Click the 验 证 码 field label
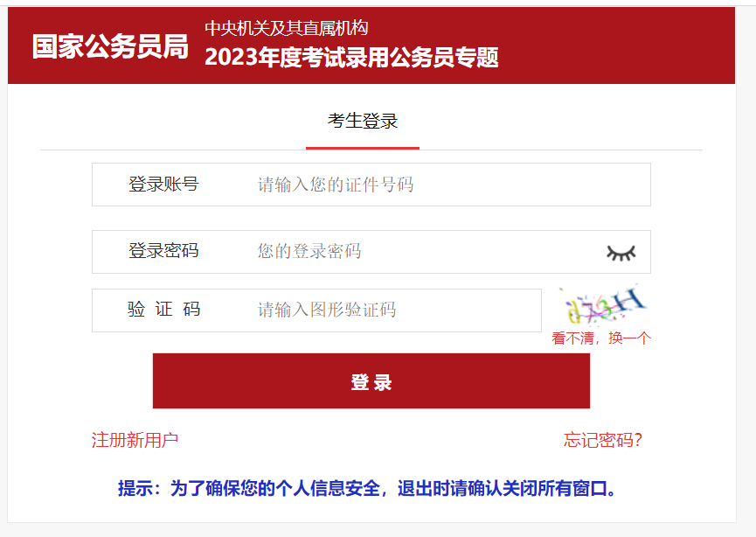 pyautogui.click(x=163, y=310)
